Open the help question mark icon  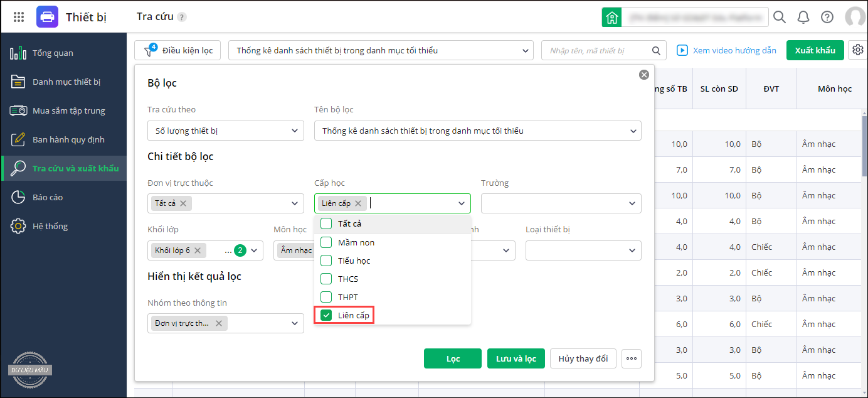(827, 17)
